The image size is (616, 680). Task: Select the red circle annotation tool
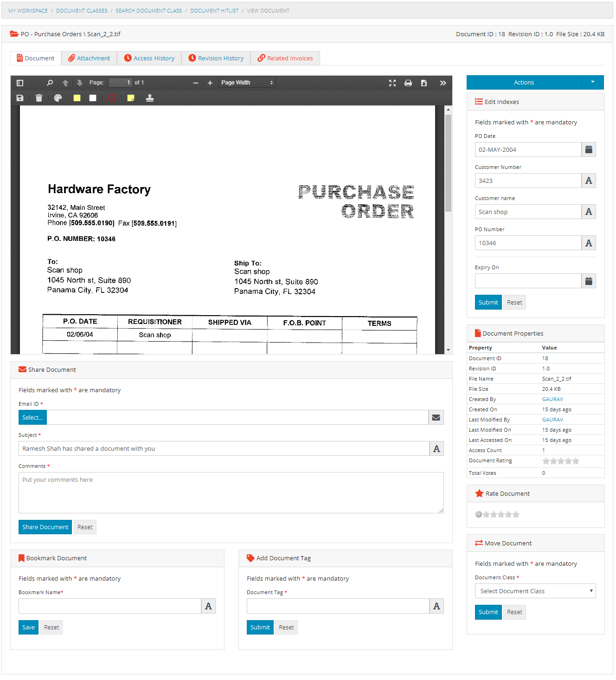[x=112, y=98]
